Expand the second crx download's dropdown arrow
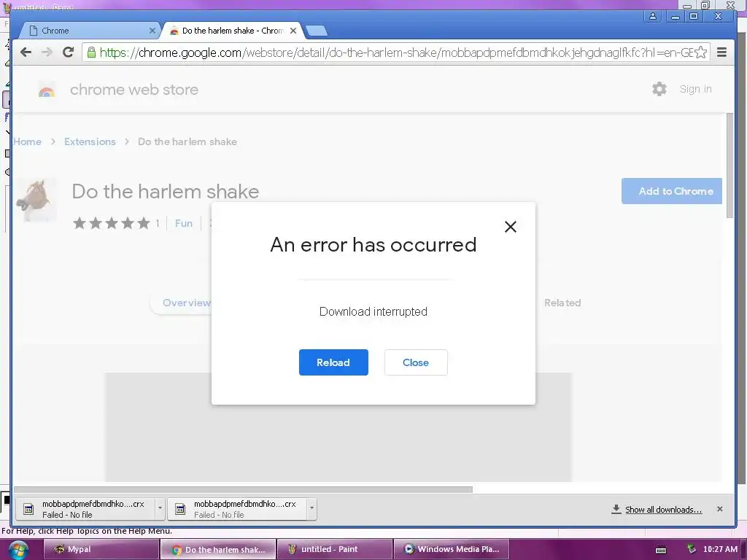The width and height of the screenshot is (747, 560). tap(311, 508)
